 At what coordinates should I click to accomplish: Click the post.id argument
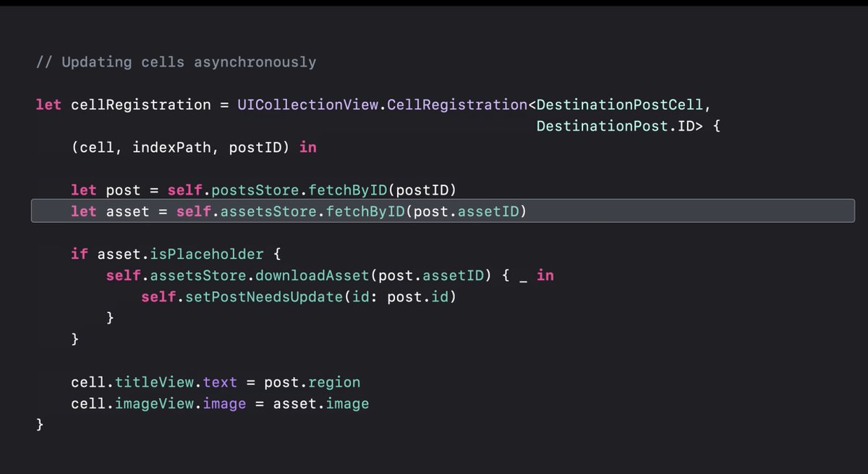click(x=423, y=296)
